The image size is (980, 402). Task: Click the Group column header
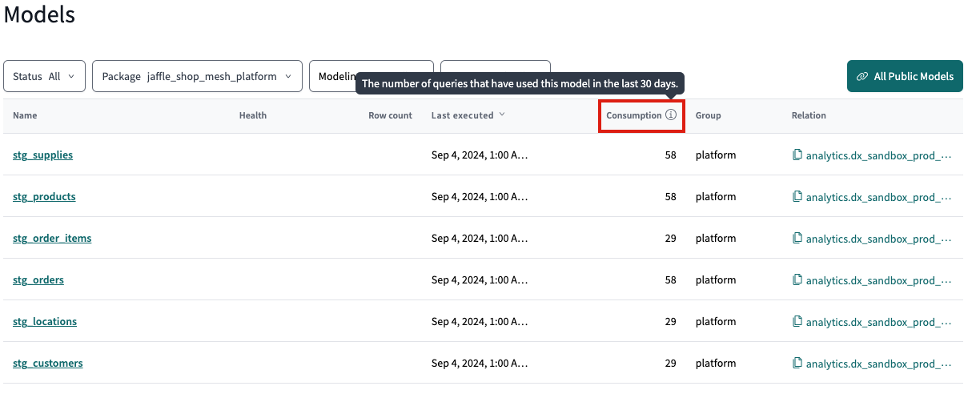708,115
